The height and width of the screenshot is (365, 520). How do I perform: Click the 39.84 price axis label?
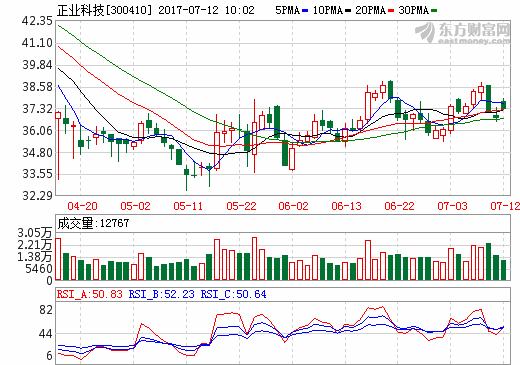(37, 65)
